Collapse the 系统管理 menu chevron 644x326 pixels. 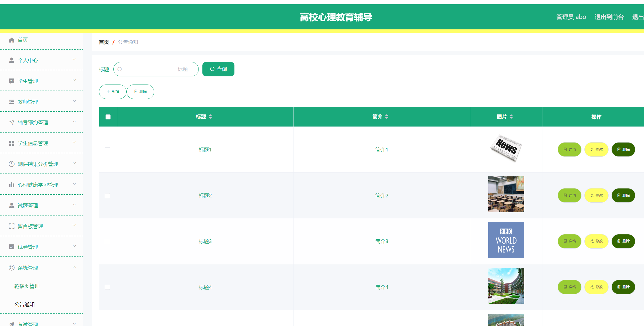point(74,267)
